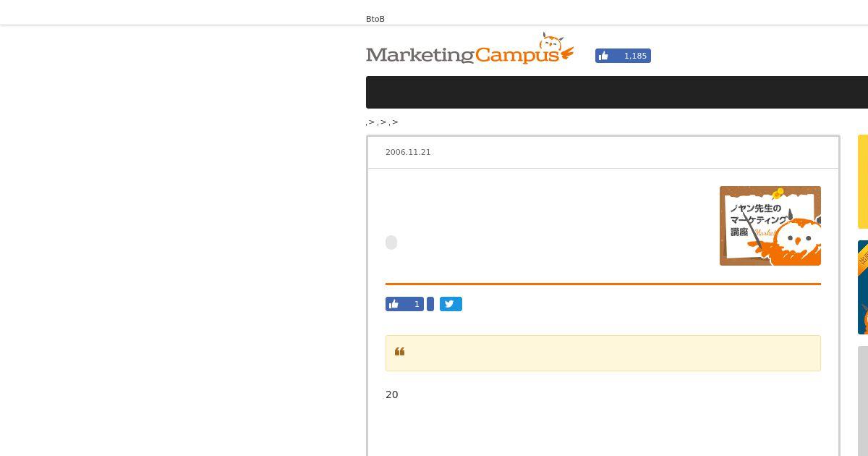
Task: Click the narrow blue Facebook share button beside the like count
Action: [430, 304]
